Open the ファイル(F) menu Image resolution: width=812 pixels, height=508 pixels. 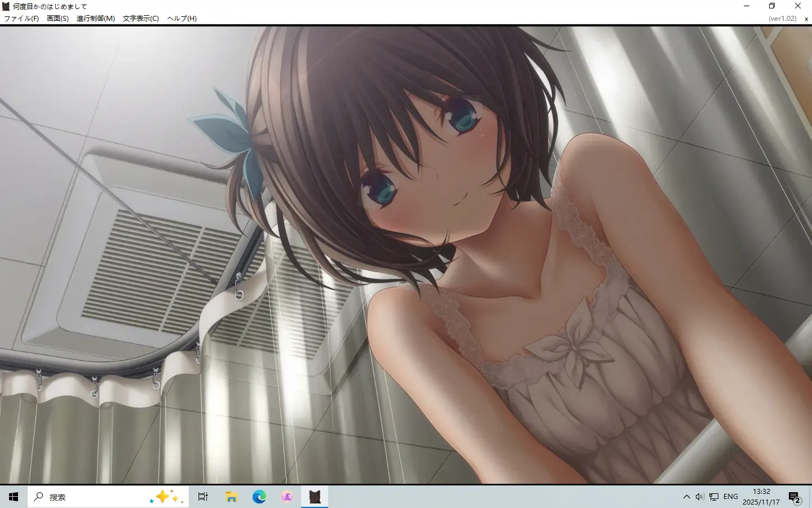coord(21,19)
